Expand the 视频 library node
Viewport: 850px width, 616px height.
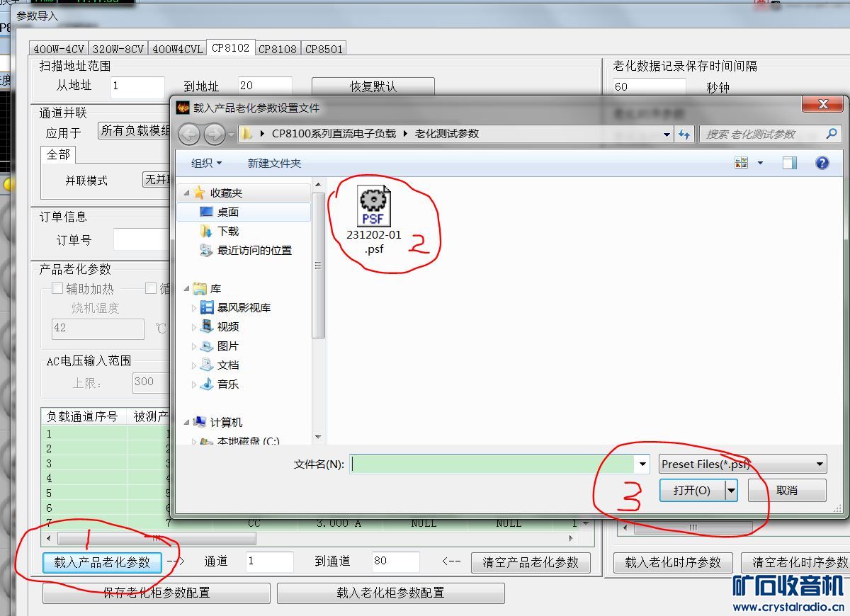point(194,327)
